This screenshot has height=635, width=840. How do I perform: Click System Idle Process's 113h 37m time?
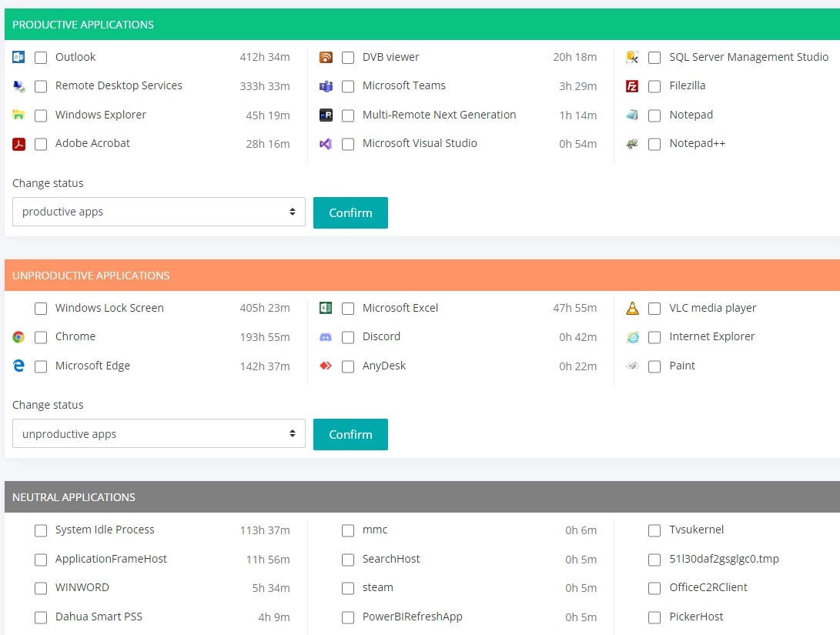[265, 530]
